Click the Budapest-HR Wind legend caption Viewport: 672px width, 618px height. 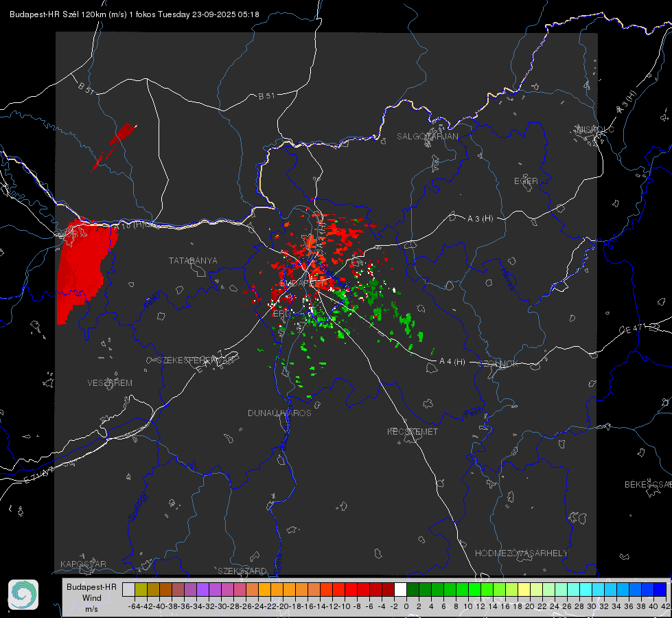click(x=92, y=597)
